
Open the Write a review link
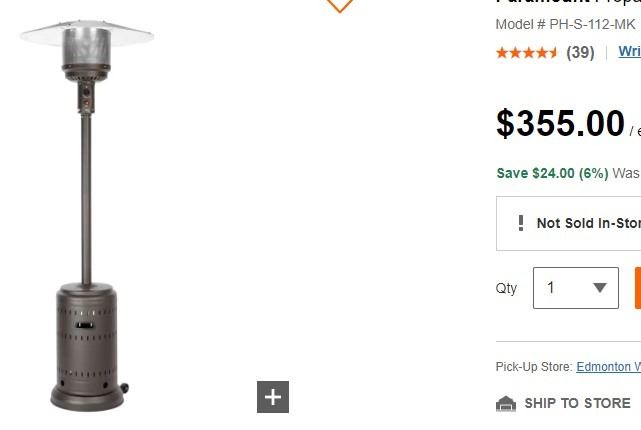click(630, 52)
